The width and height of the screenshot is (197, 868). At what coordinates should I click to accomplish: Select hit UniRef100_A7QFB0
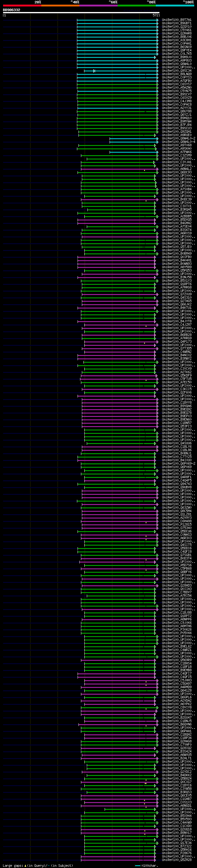click(176, 81)
